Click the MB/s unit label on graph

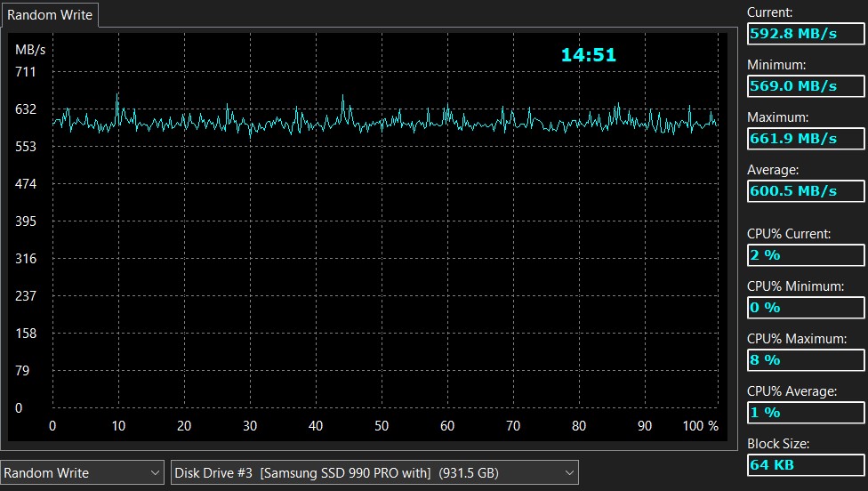28,49
